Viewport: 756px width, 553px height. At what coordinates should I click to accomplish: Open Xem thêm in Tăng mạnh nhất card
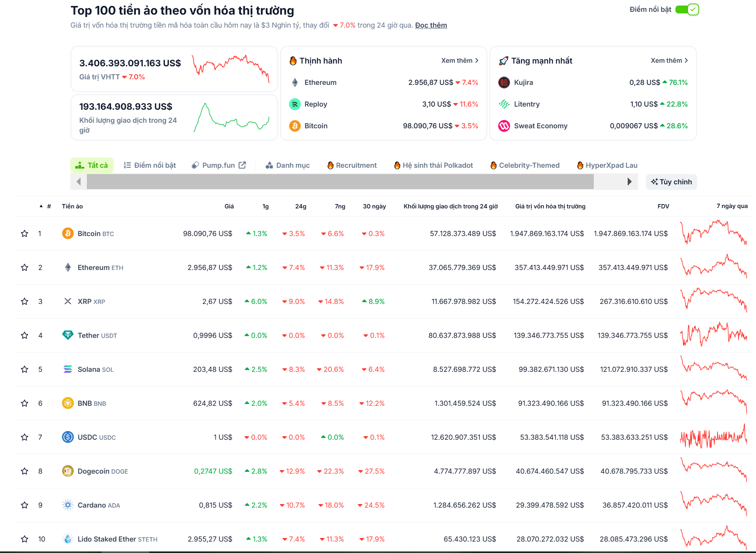coord(669,60)
